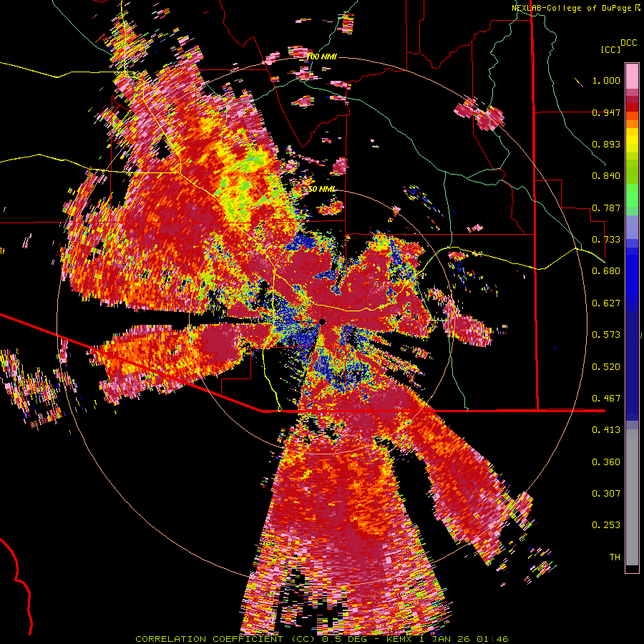Pick the yellow band on the color scale
This screenshot has height=644, width=644.
tap(632, 140)
